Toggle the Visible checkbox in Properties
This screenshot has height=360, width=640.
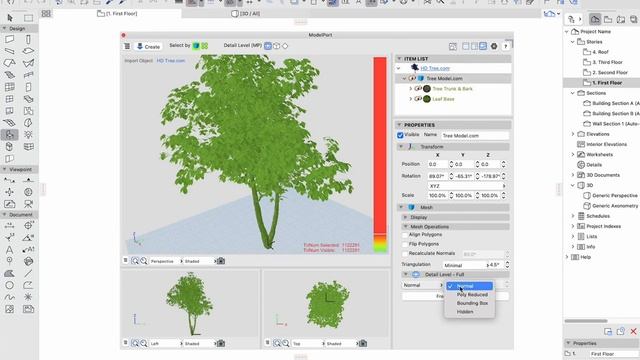[x=400, y=135]
